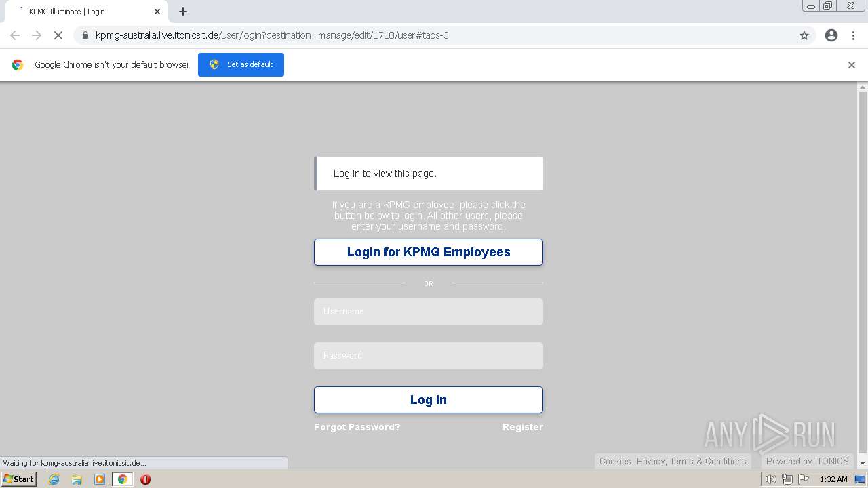Open the Forgot Password link

tap(357, 427)
